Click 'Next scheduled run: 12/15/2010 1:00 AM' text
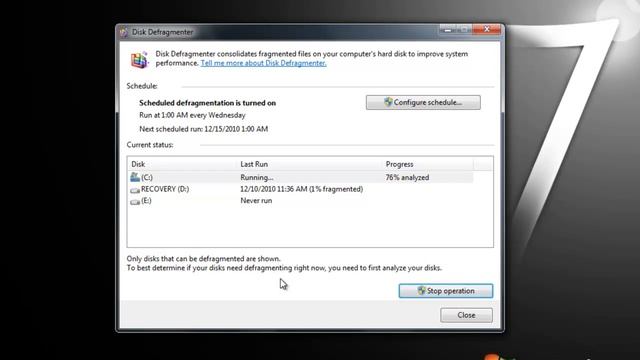640x360 pixels. pyautogui.click(x=204, y=129)
